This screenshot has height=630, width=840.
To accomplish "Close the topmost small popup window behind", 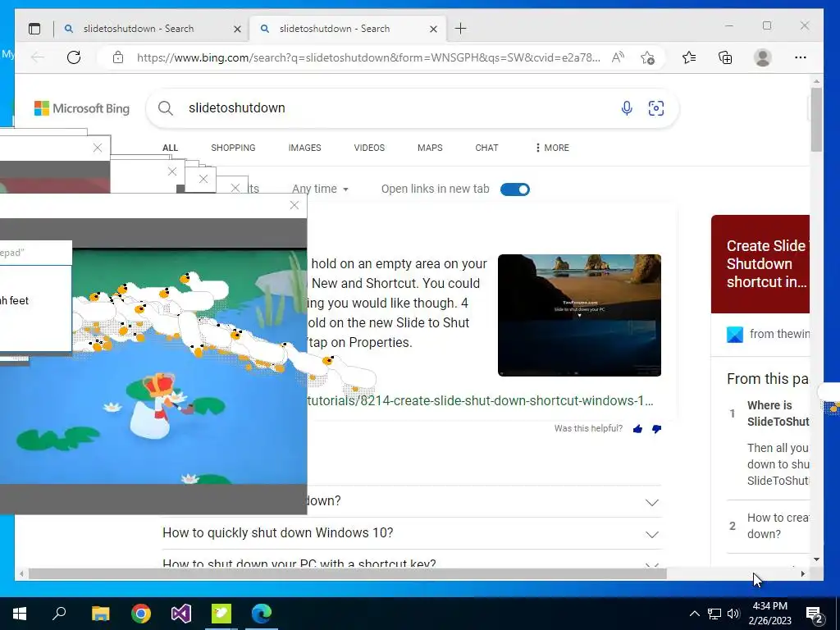I will coord(98,148).
